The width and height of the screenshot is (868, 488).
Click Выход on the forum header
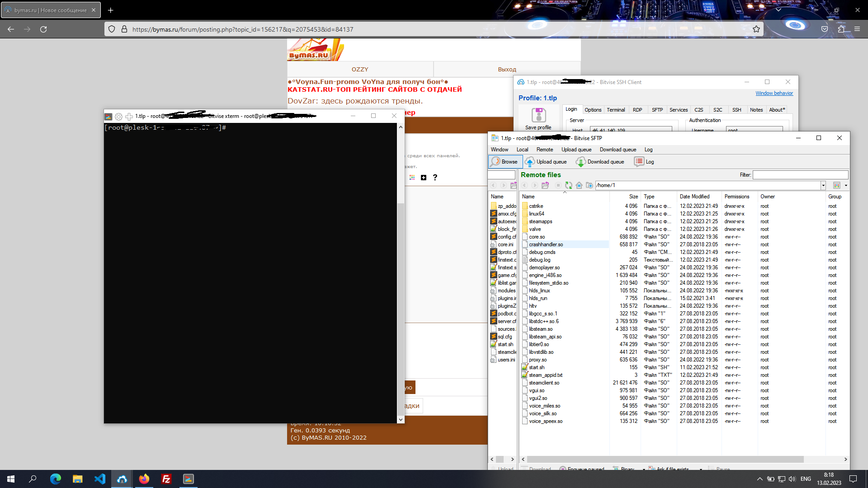507,70
